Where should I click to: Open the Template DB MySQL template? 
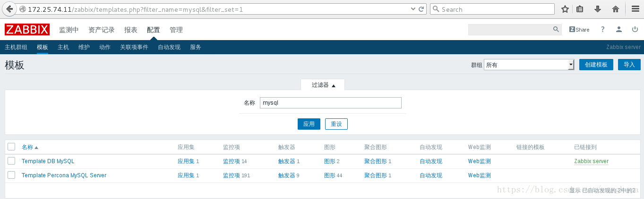click(x=48, y=161)
